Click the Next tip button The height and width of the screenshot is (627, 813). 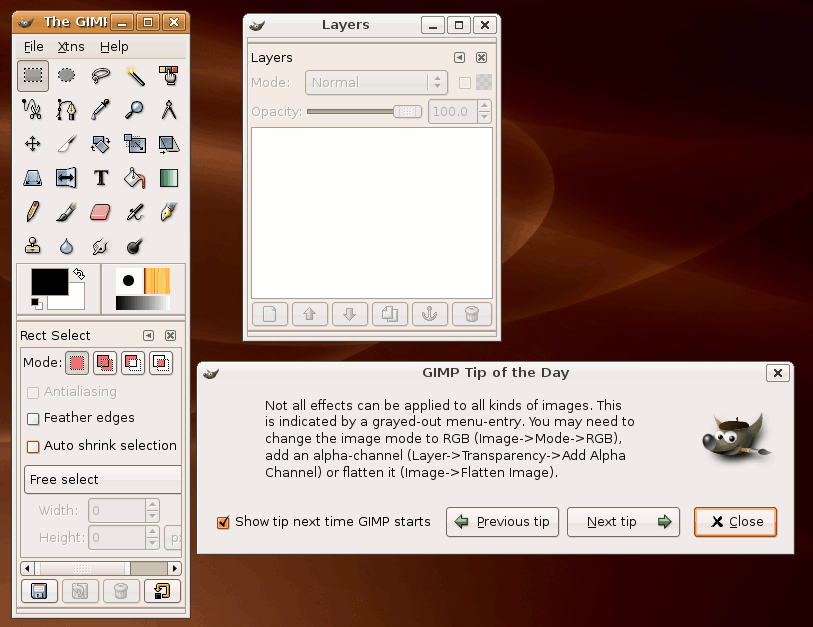[x=623, y=522]
